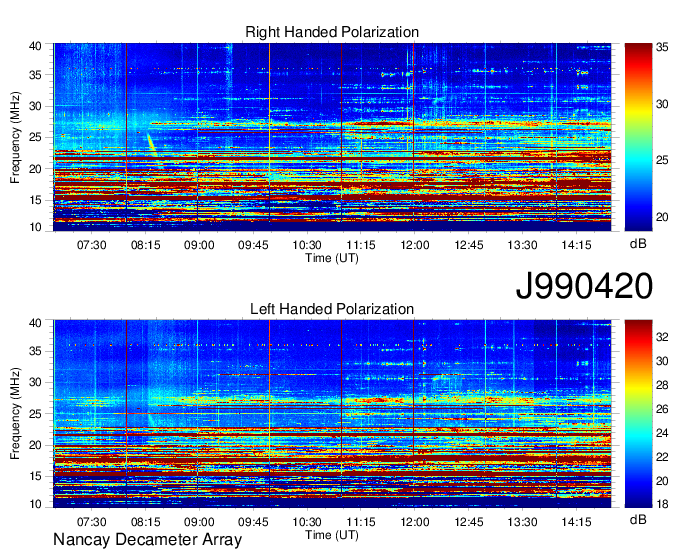
Task: Click the 20 MHz tick on Left Handed frequency axis
Action: pyautogui.click(x=35, y=445)
